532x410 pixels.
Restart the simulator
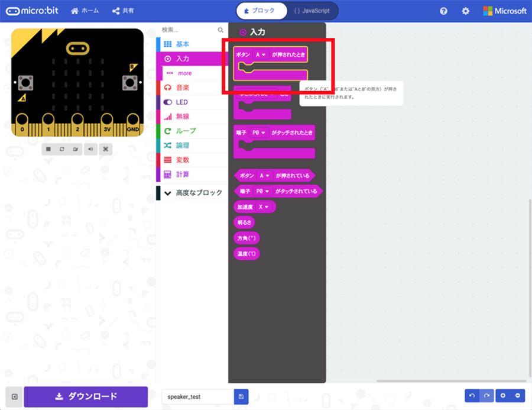(61, 149)
